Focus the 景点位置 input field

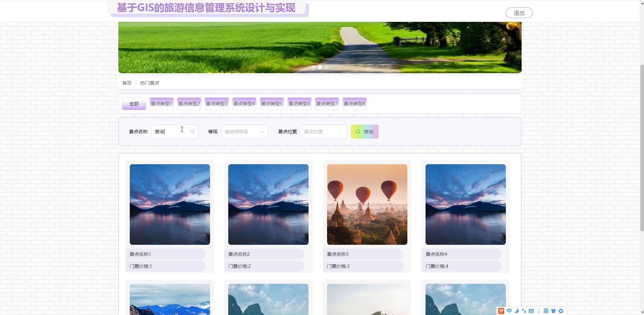click(x=324, y=132)
